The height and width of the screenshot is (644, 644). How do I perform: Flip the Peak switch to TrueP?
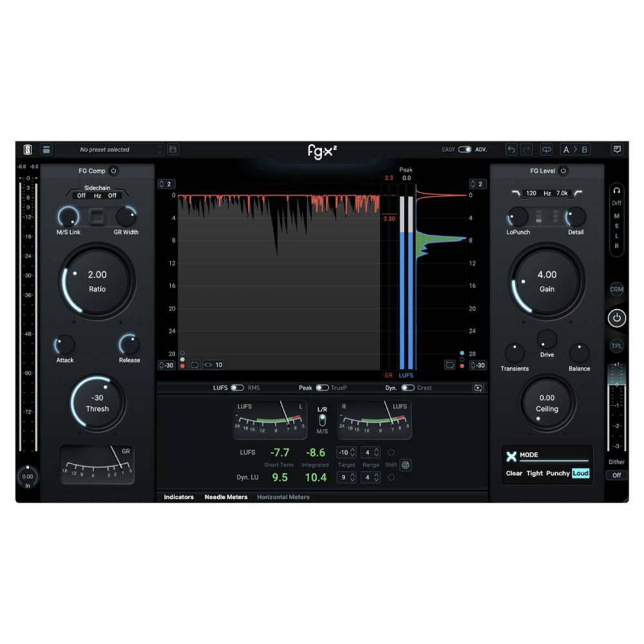coord(324,388)
